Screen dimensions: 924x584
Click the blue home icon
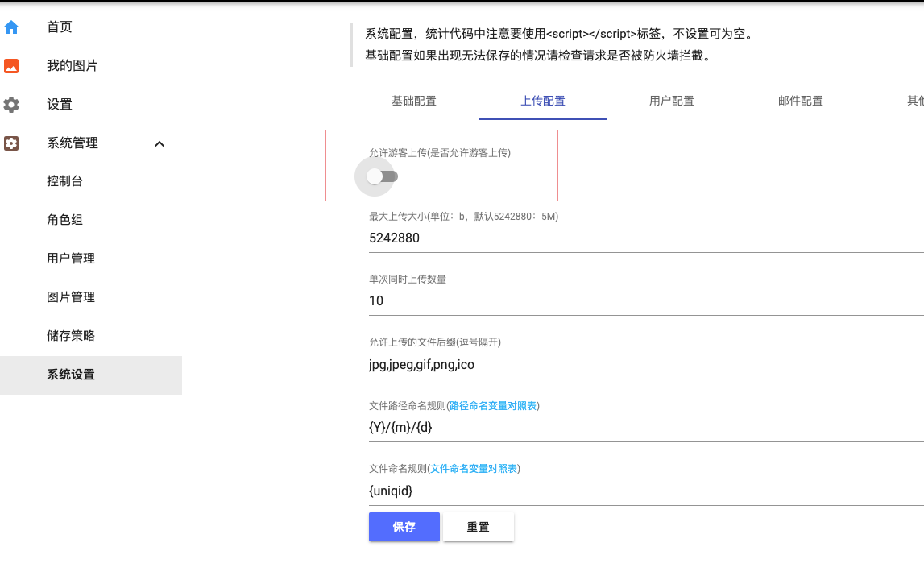pyautogui.click(x=11, y=27)
